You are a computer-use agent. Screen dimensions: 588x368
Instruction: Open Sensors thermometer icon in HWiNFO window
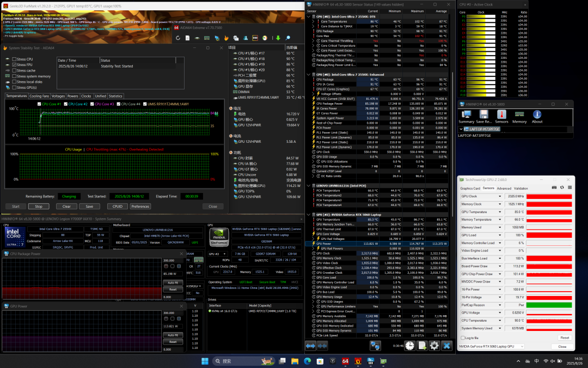(501, 117)
